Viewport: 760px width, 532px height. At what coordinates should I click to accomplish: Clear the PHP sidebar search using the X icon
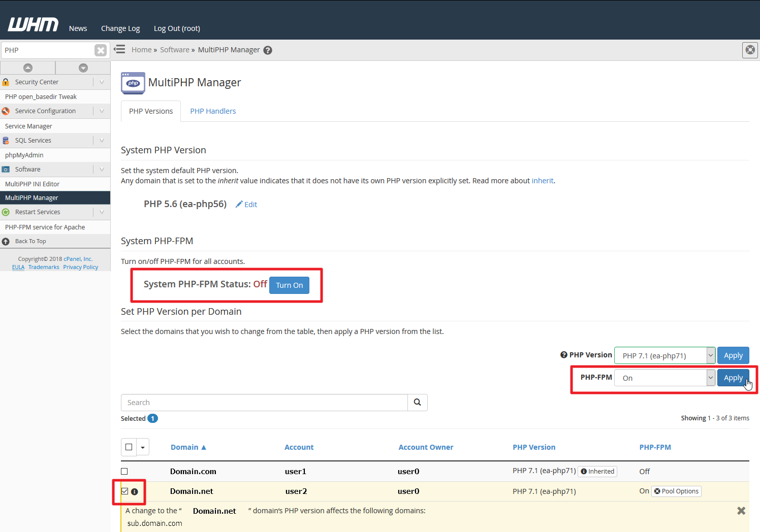pos(100,50)
